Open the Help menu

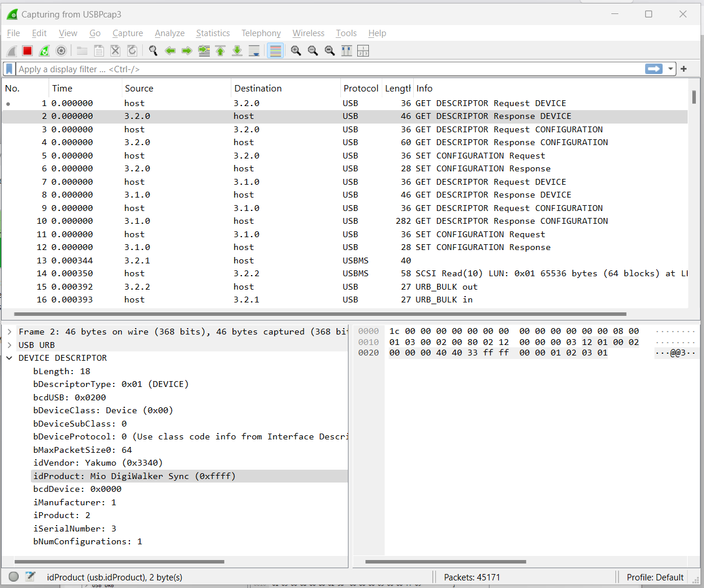pos(377,33)
